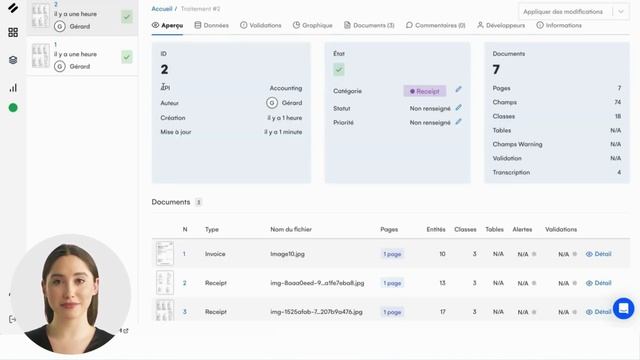Open the bar chart statistics icon
The image size is (640, 360).
13,88
